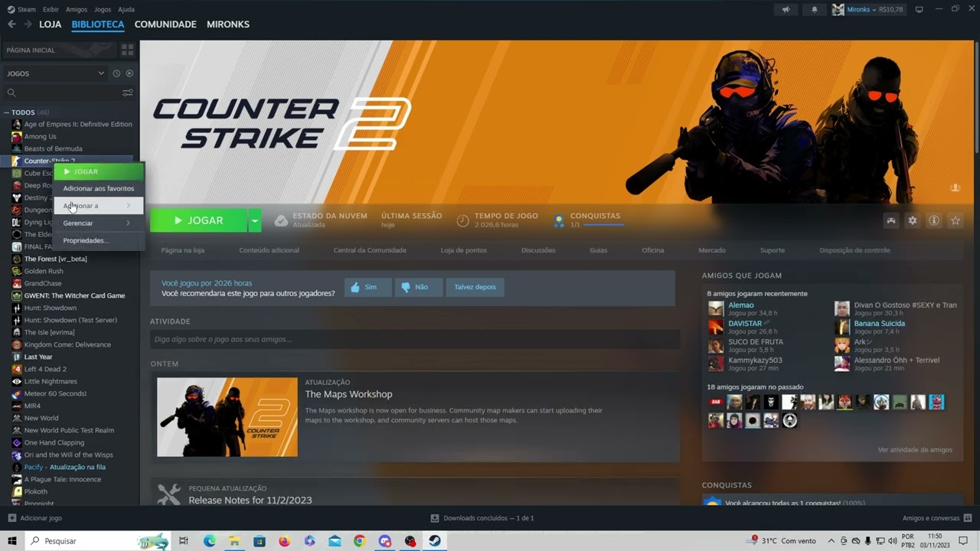Image resolution: width=980 pixels, height=551 pixels.
Task: Click thumbs down Não button
Action: point(419,287)
